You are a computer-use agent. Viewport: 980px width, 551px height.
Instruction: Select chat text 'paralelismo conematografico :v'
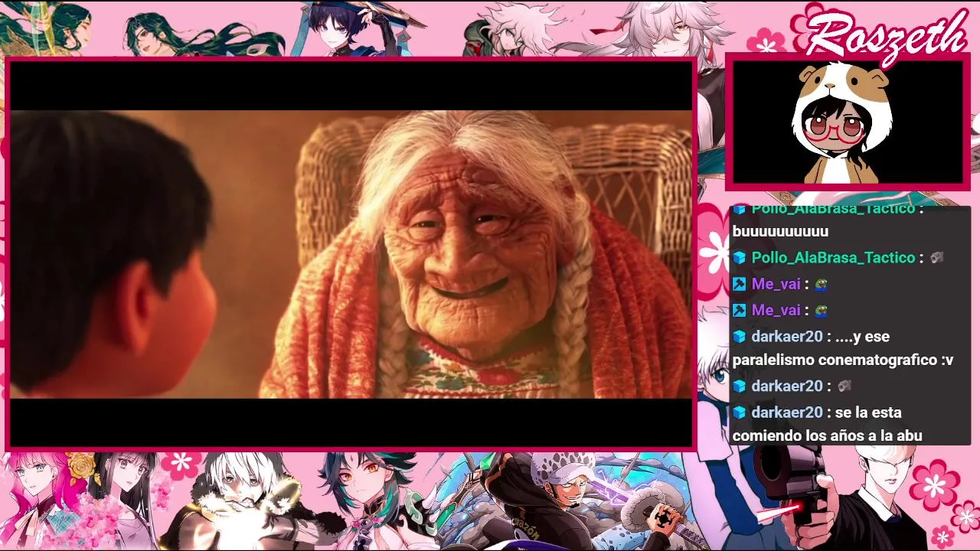pos(843,360)
